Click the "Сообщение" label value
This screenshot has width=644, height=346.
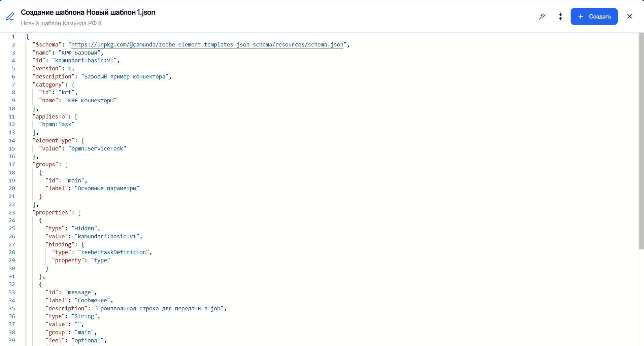pos(93,300)
